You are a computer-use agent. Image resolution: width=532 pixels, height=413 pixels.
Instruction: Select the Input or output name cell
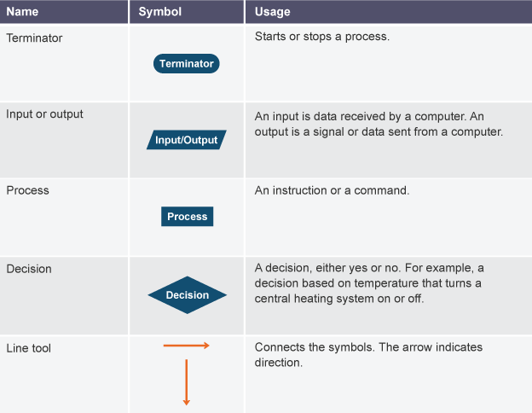coord(64,140)
